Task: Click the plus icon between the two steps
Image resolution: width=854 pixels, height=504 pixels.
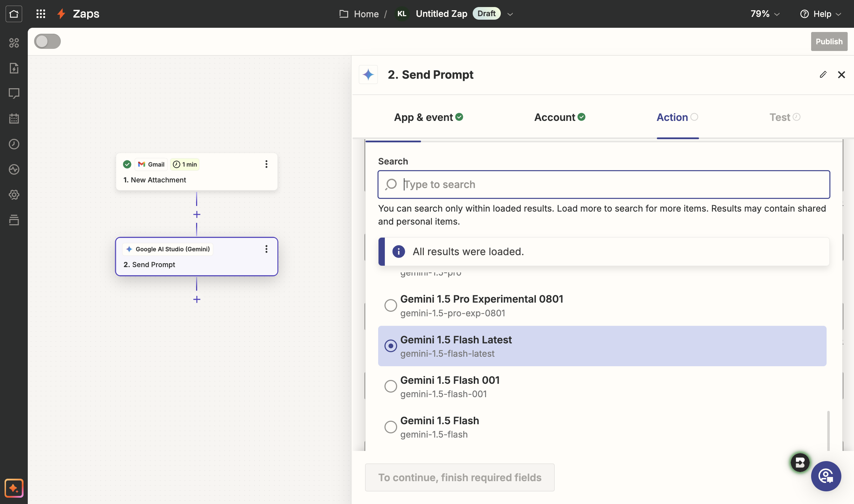Action: 197,214
